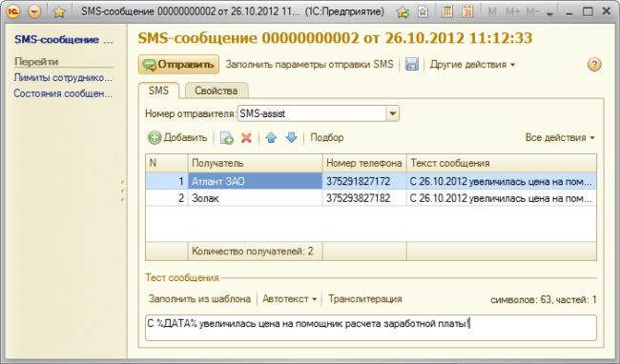Image resolution: width=620 pixels, height=364 pixels.
Task: Open the Автотекст dropdown
Action: [289, 299]
